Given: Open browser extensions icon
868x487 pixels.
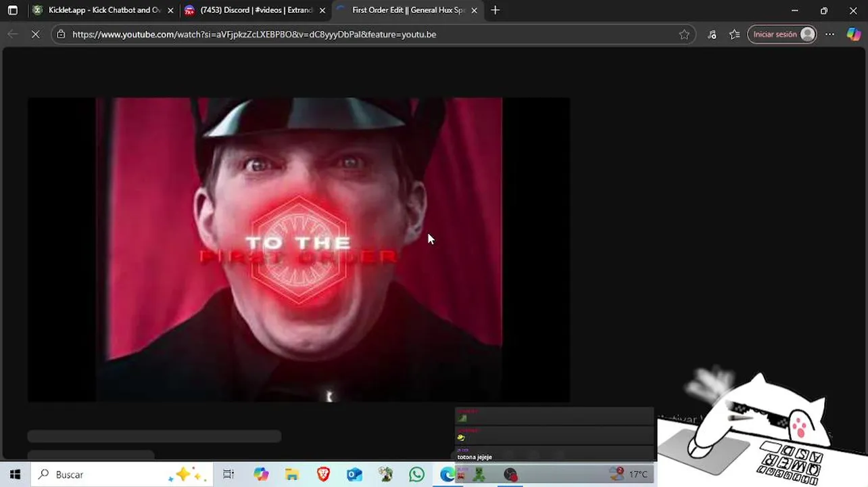Looking at the screenshot, I should (x=712, y=34).
